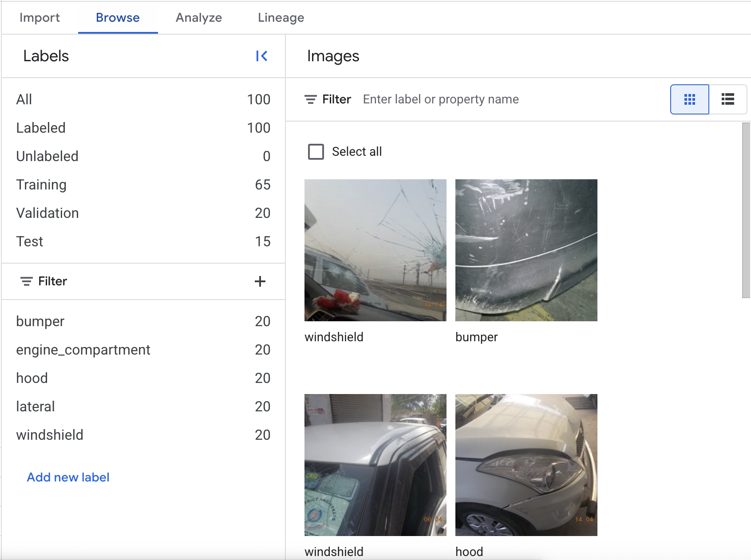Select the engine_compartment label
Viewport: 751px width, 560px height.
(83, 350)
